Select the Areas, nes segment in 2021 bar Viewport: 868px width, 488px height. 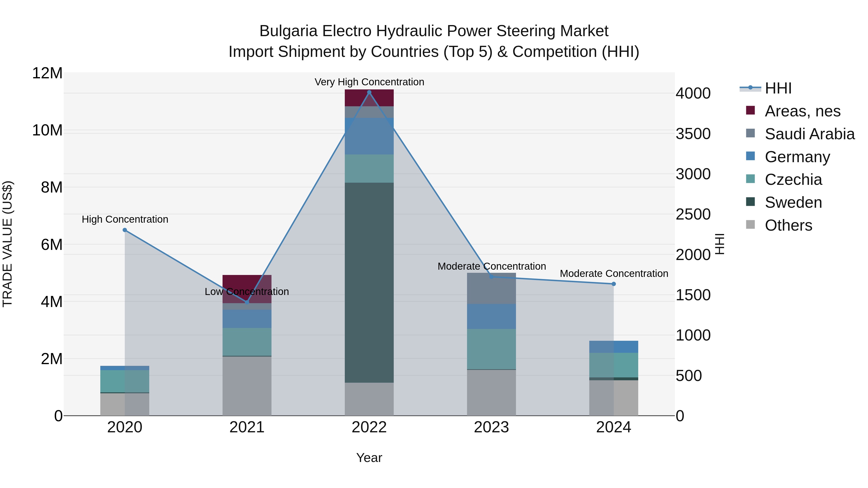[247, 289]
